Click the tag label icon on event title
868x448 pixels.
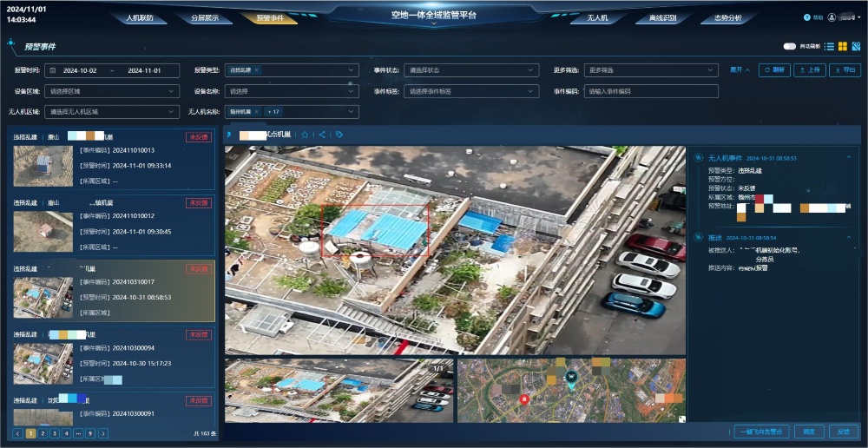(x=339, y=135)
